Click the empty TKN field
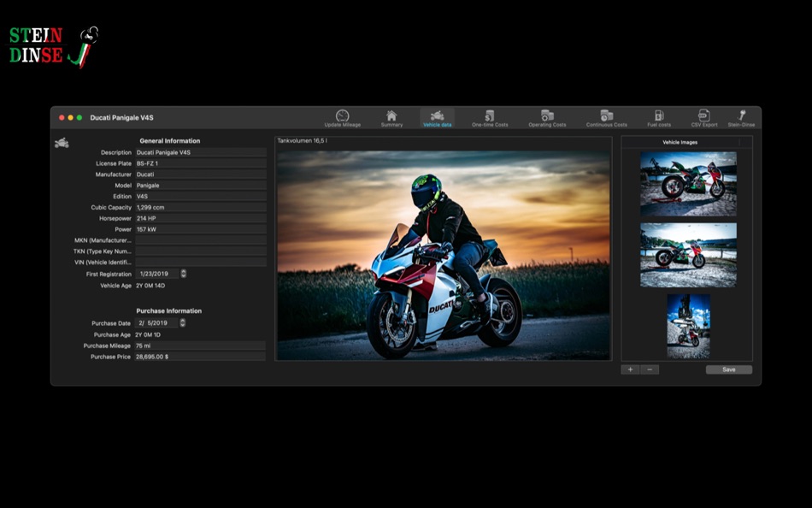Viewport: 812px width, 508px height. tap(200, 251)
